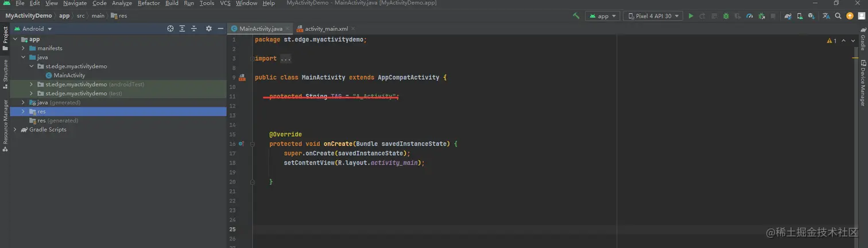This screenshot has height=248, width=868.
Task: Select the MainActivity class in the project tree
Action: 69,75
